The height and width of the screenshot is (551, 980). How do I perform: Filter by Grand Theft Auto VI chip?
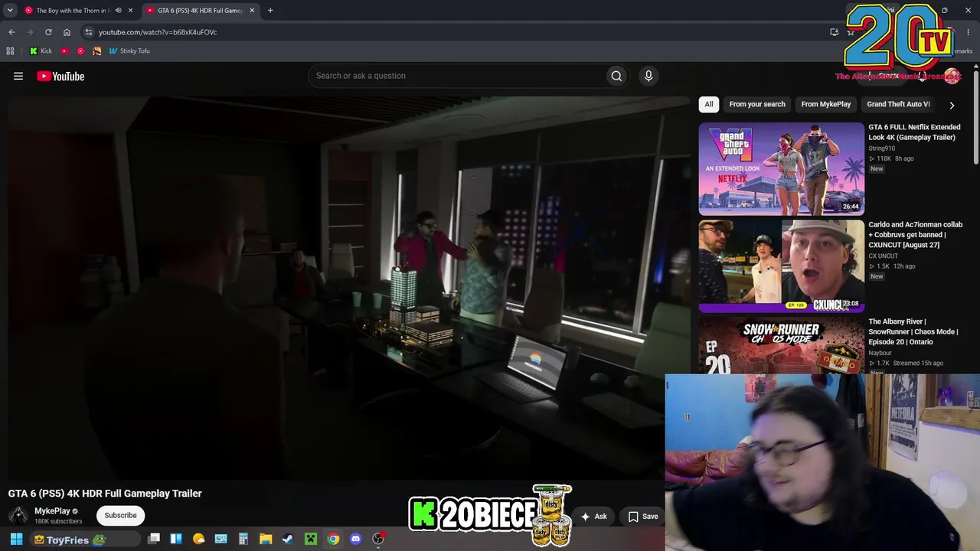click(898, 104)
